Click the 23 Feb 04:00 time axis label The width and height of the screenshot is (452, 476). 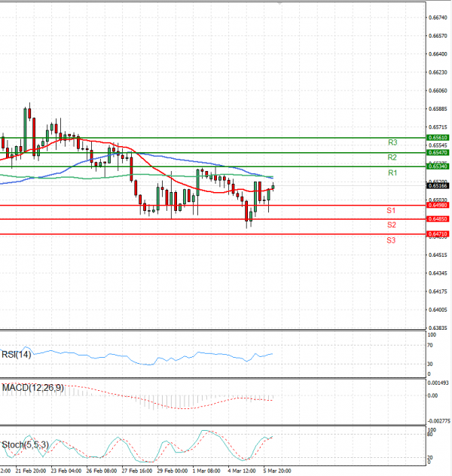pos(66,470)
